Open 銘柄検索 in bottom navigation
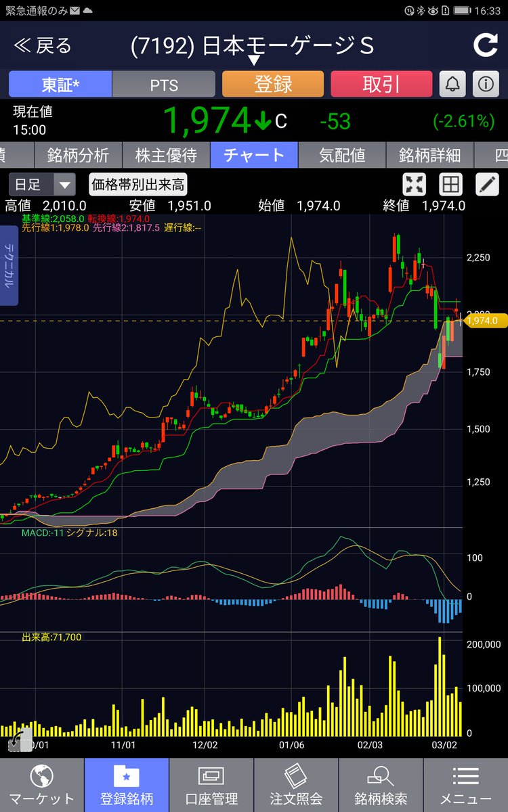Viewport: 508px width, 812px height. pos(381,785)
